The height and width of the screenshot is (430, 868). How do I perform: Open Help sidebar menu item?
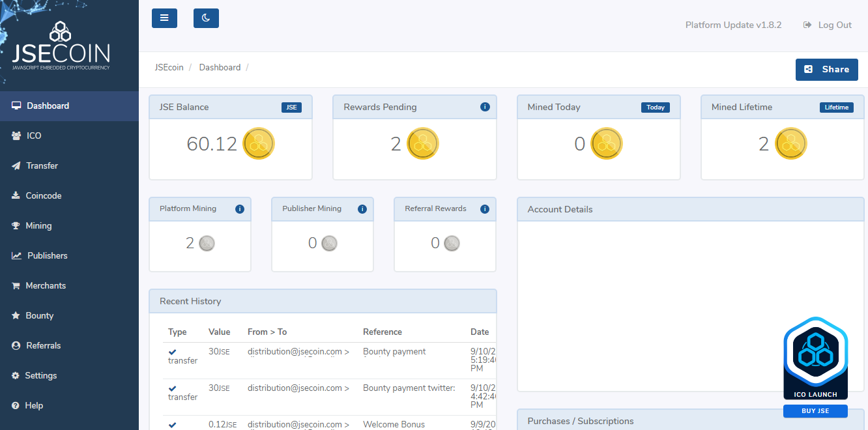[x=69, y=405]
